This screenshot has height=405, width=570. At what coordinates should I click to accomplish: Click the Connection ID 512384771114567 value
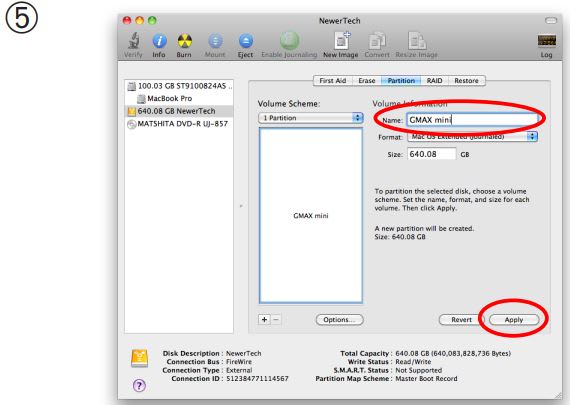[x=257, y=378]
